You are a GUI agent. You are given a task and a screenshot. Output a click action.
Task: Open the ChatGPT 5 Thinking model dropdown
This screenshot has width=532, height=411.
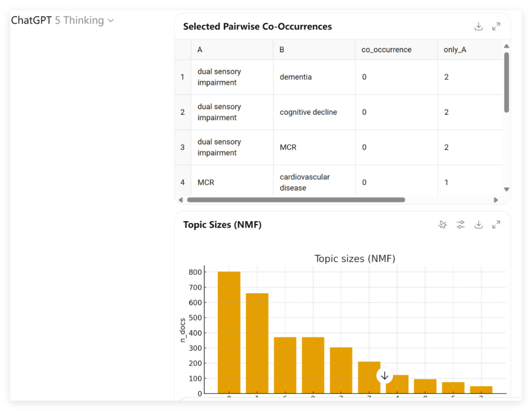[63, 20]
